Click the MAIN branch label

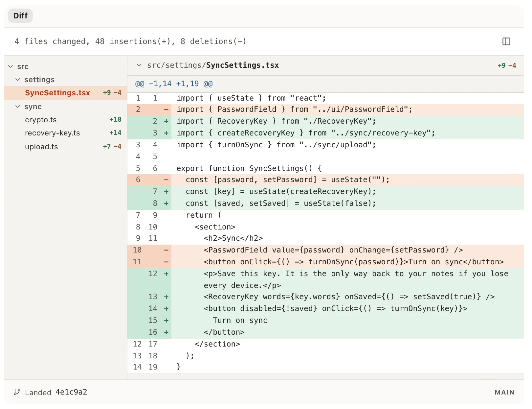coord(504,392)
